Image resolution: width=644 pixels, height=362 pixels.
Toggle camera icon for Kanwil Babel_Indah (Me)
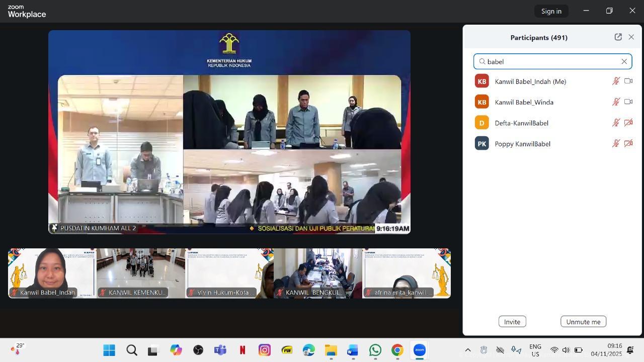pyautogui.click(x=628, y=81)
